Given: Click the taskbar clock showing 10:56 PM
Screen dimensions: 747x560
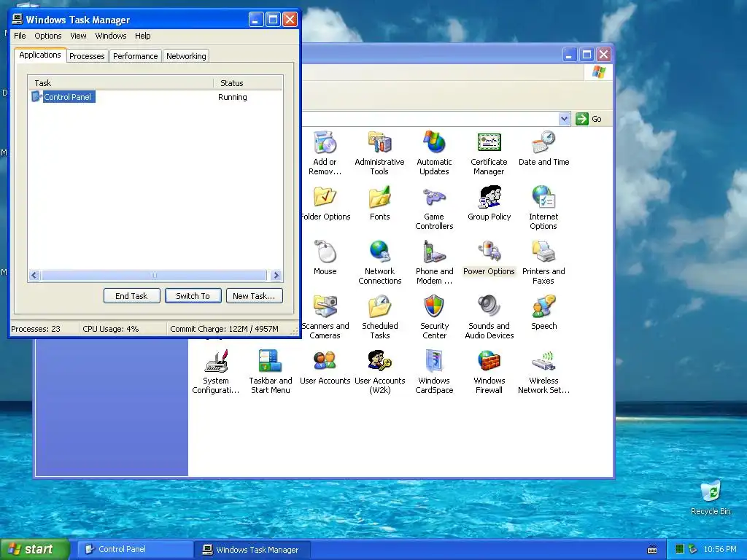Looking at the screenshot, I should tap(720, 549).
